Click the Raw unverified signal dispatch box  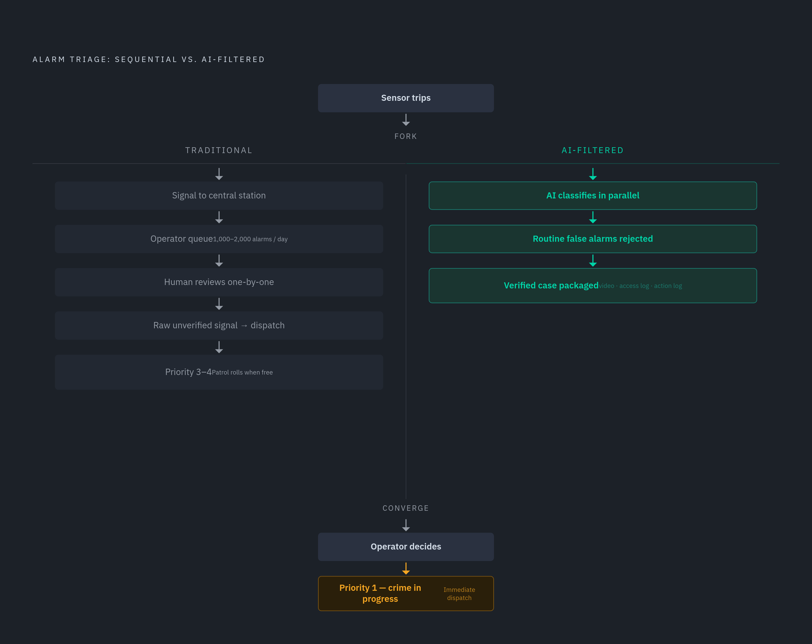[x=219, y=325]
